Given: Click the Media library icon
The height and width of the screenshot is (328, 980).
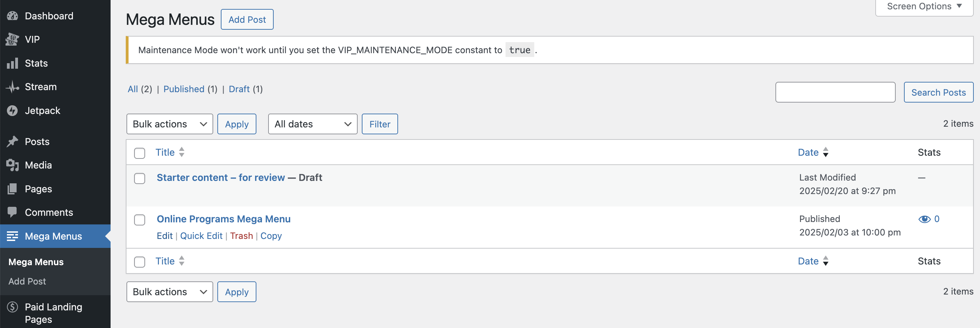Looking at the screenshot, I should (x=12, y=165).
